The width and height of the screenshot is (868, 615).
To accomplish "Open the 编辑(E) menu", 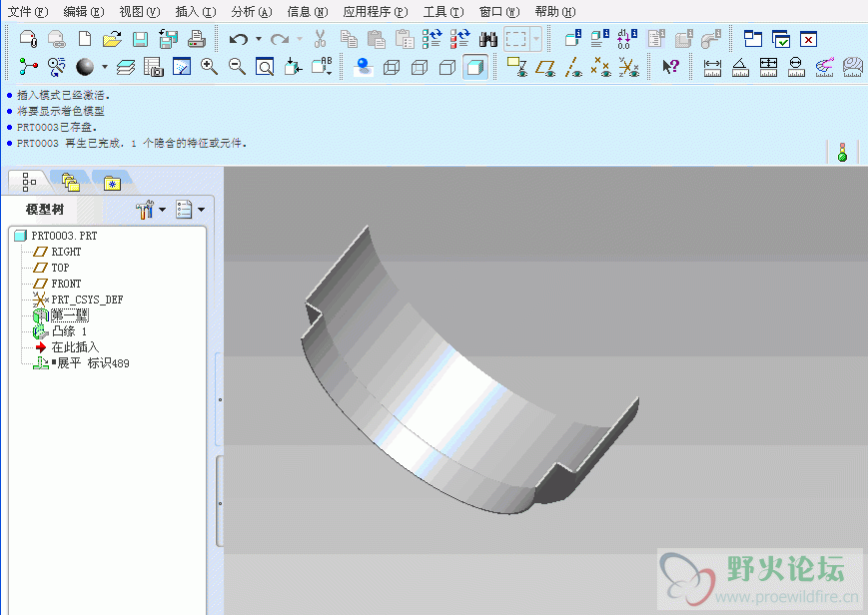I will click(x=84, y=12).
